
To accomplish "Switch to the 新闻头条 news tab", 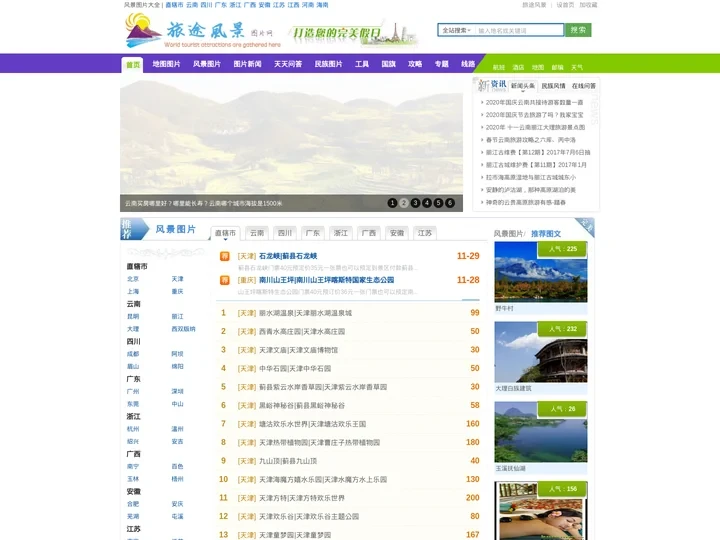I will [523, 86].
